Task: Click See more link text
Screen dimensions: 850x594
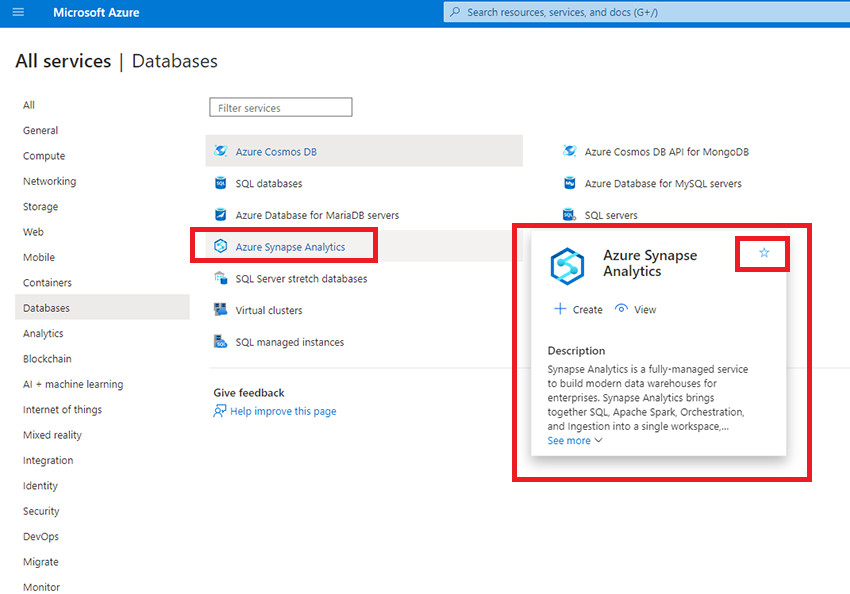Action: click(569, 441)
